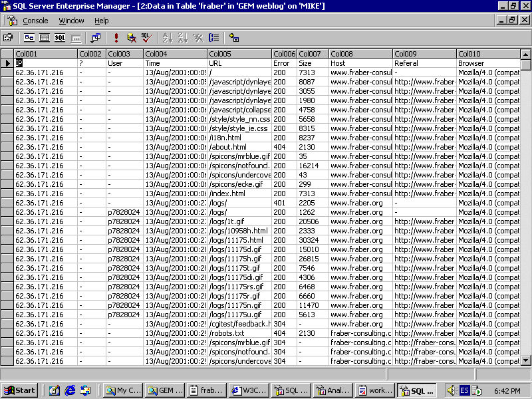
Task: Select the cell containing /robots.txt
Action: tap(239, 333)
